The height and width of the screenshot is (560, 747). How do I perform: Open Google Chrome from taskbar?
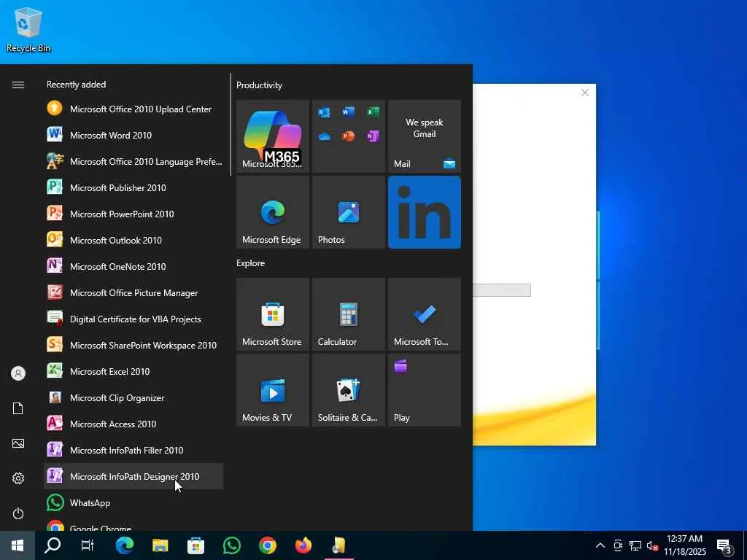point(267,545)
